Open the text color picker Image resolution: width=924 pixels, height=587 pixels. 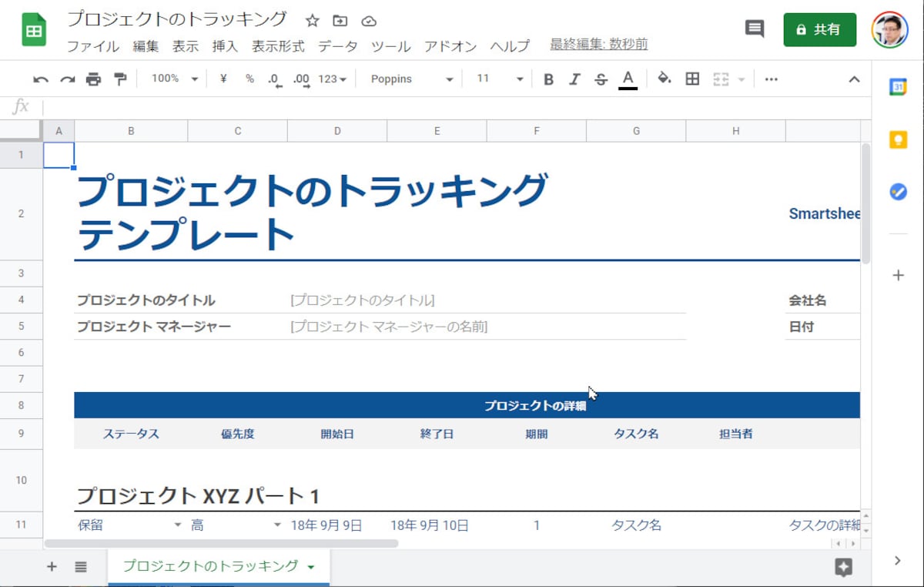(x=628, y=79)
